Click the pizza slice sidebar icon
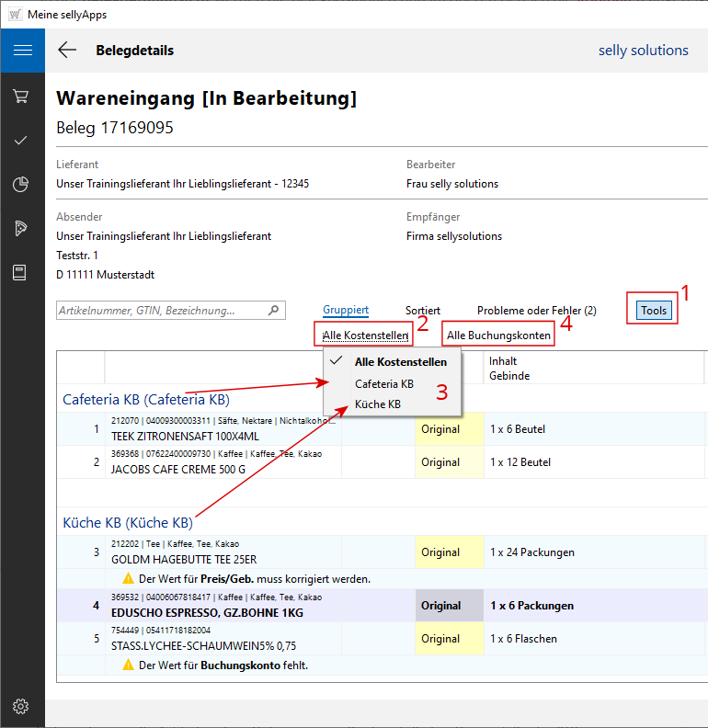 [22, 229]
